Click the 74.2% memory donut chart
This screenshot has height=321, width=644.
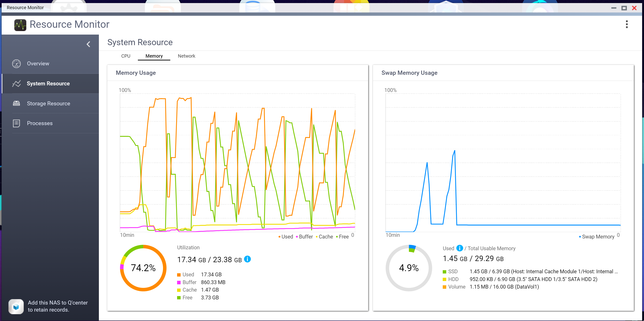143,268
